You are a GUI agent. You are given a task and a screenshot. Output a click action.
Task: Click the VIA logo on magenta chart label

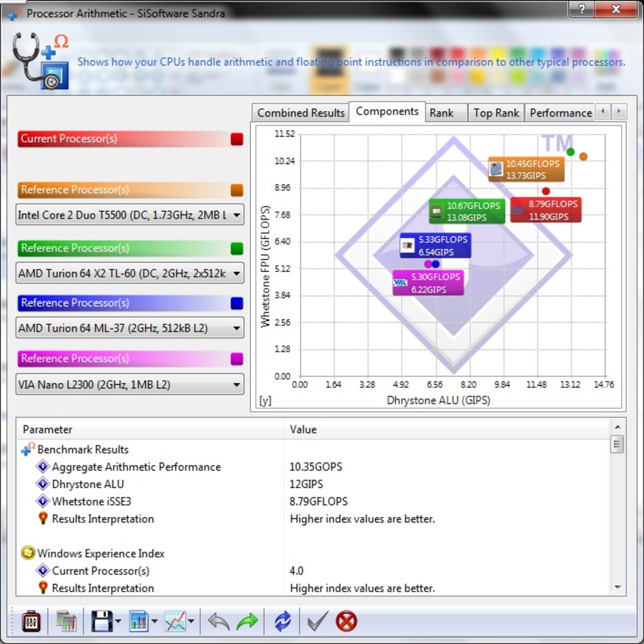(x=400, y=282)
